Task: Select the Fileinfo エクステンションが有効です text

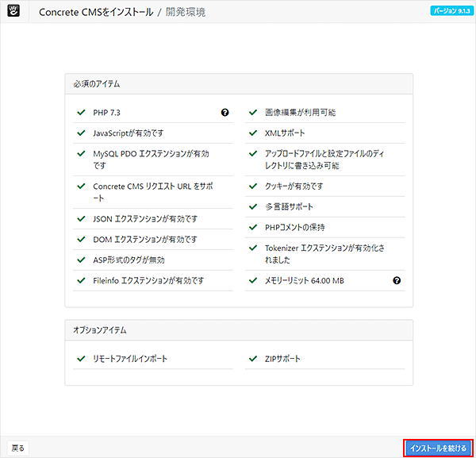Action: pyautogui.click(x=148, y=280)
